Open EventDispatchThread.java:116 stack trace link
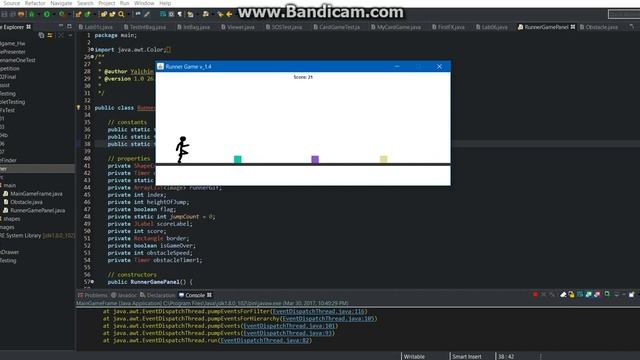Viewport: 640px width, 360px height. (x=319, y=311)
